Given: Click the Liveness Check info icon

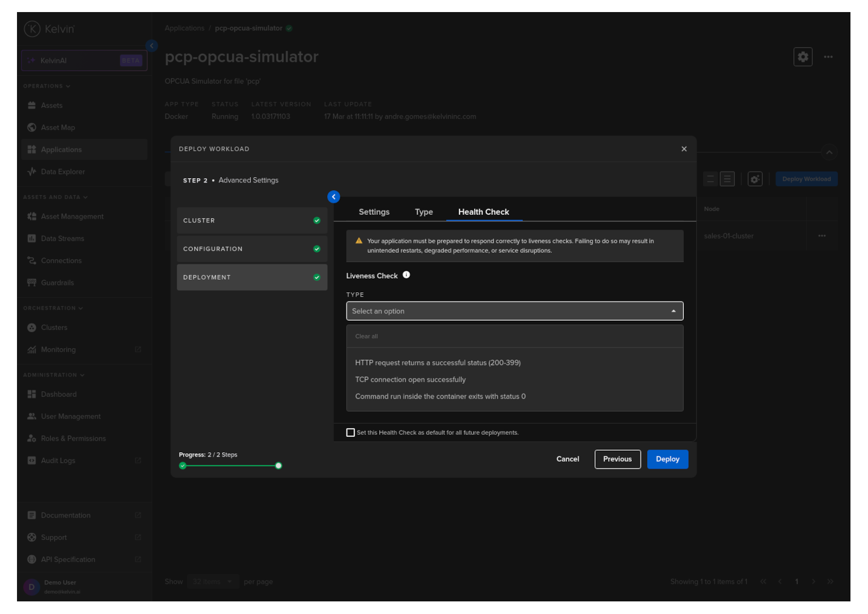Looking at the screenshot, I should [406, 275].
